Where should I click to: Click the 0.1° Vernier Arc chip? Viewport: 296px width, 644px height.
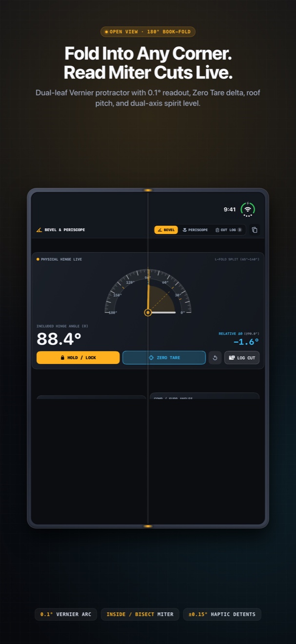click(x=66, y=614)
